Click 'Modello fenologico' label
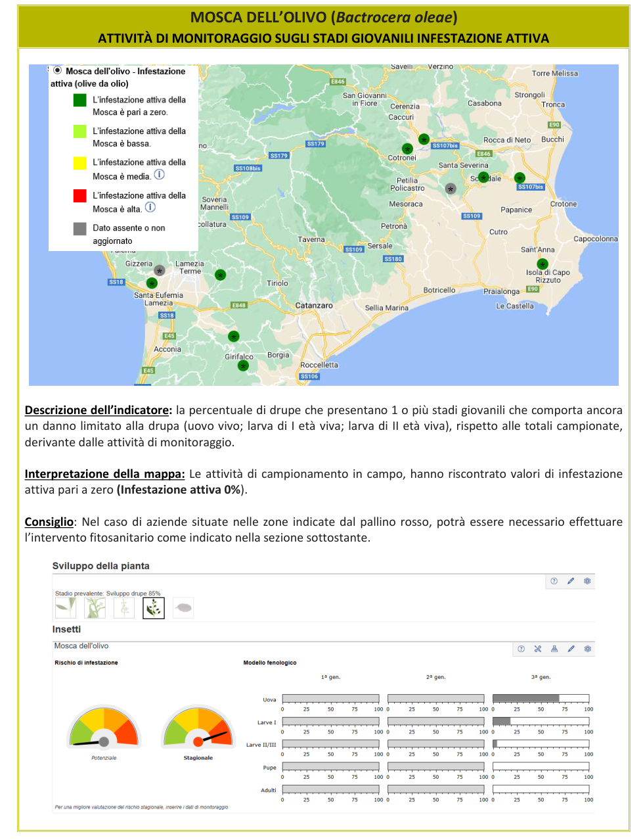The height and width of the screenshot is (840, 643). 270,663
